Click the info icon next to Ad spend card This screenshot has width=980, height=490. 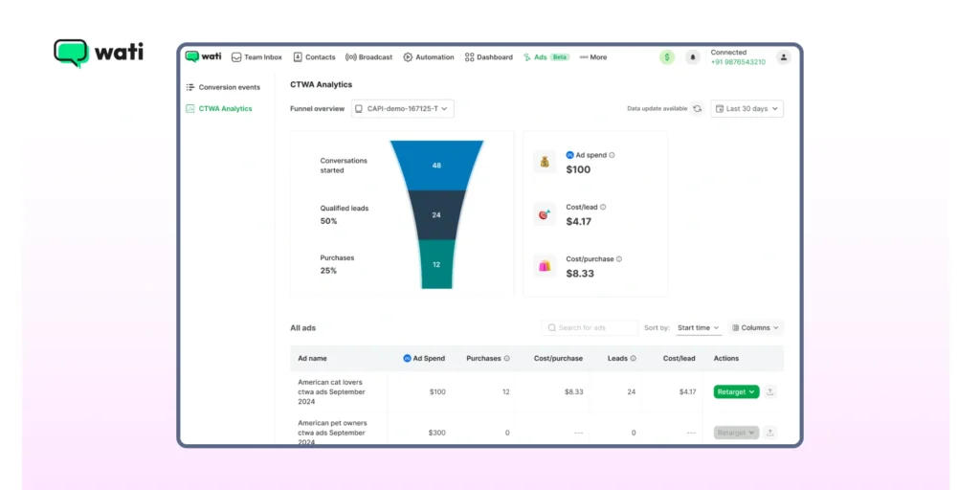click(612, 155)
